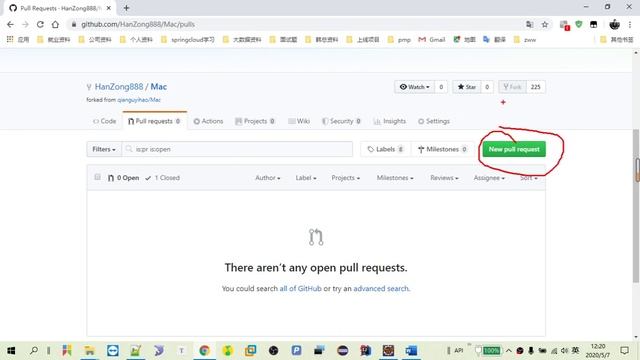The width and height of the screenshot is (640, 360).
Task: Close the Pull Requests browser tab
Action: tap(109, 8)
